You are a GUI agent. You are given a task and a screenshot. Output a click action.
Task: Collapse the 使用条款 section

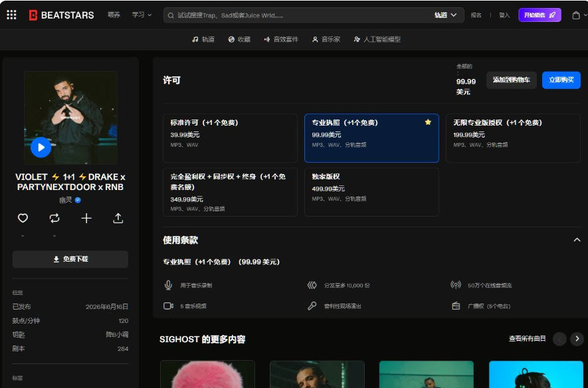(577, 240)
